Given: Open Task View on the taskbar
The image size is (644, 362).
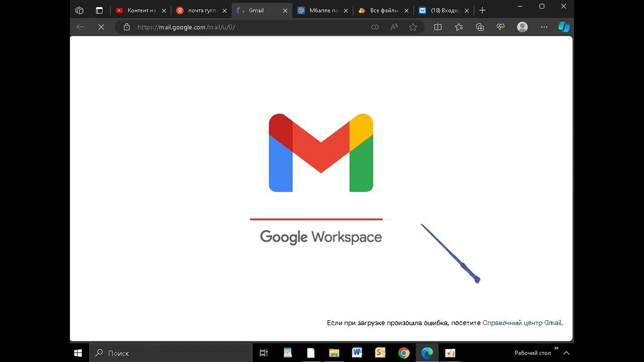Looking at the screenshot, I should [x=264, y=353].
